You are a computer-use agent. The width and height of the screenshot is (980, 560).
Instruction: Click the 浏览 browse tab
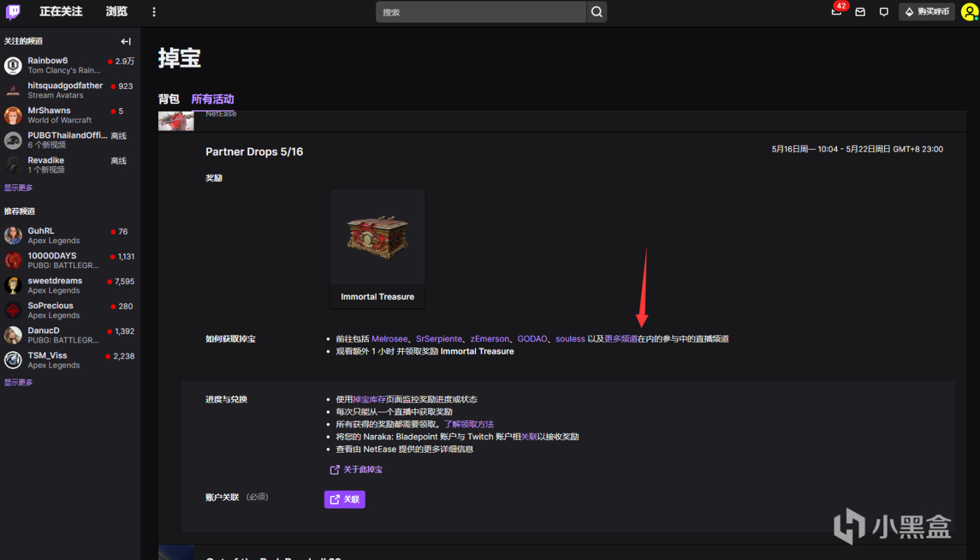tap(117, 12)
